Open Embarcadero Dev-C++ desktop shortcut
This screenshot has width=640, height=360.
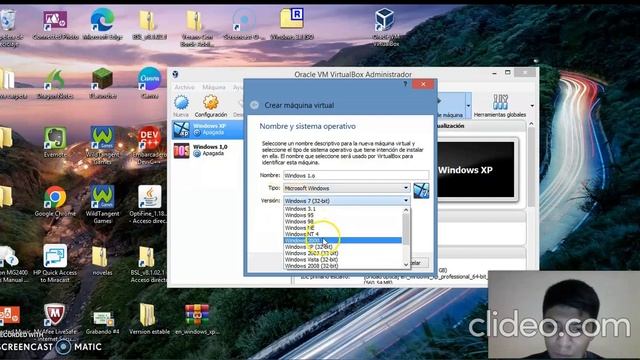tap(149, 145)
